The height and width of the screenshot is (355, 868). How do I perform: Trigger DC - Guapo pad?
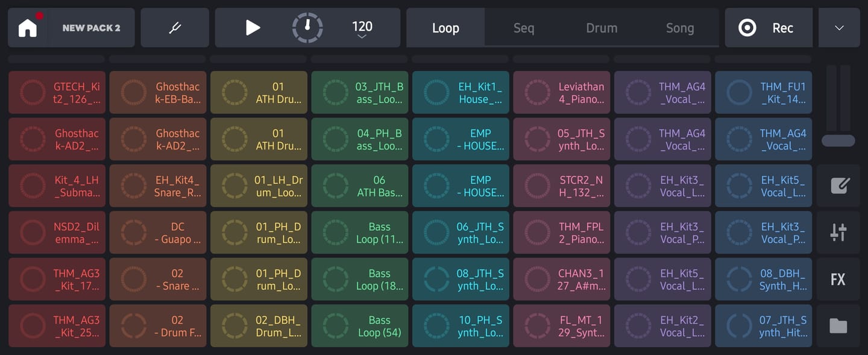tap(158, 233)
